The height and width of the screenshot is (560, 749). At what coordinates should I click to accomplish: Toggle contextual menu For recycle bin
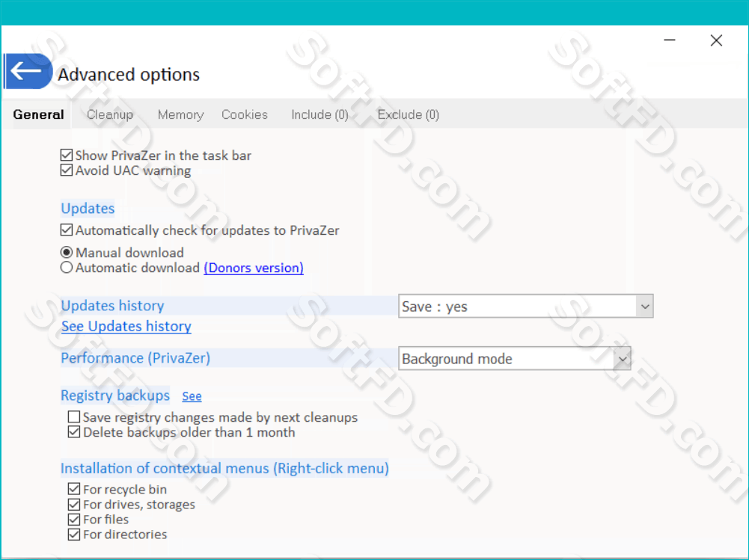(x=74, y=489)
